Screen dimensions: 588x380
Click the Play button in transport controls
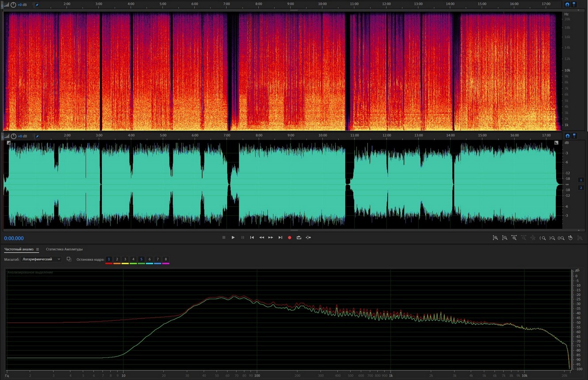[x=233, y=238]
